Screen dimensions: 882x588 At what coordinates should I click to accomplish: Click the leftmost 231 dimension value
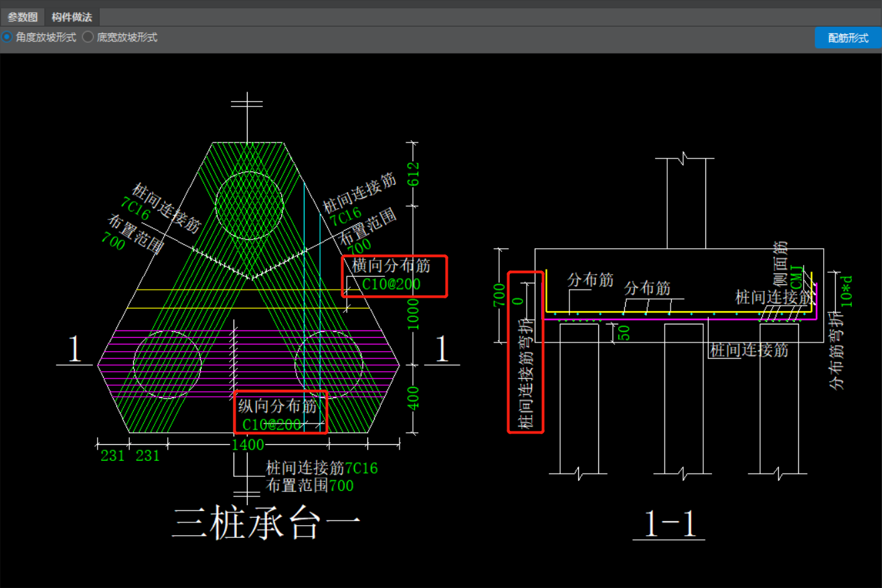point(112,456)
